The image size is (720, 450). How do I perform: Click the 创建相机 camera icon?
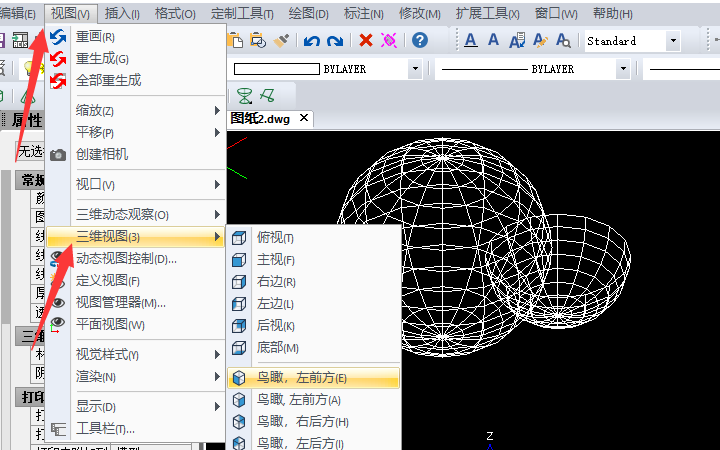(x=58, y=155)
